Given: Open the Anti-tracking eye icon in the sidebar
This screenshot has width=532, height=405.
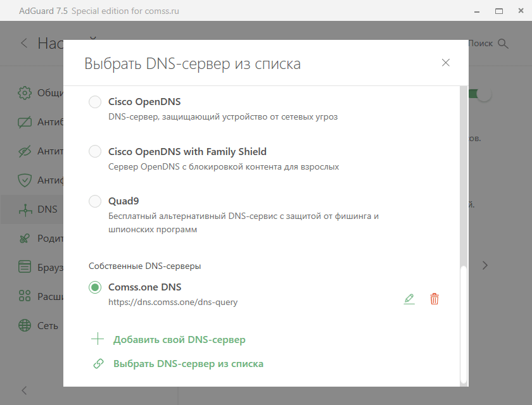Looking at the screenshot, I should (25, 151).
